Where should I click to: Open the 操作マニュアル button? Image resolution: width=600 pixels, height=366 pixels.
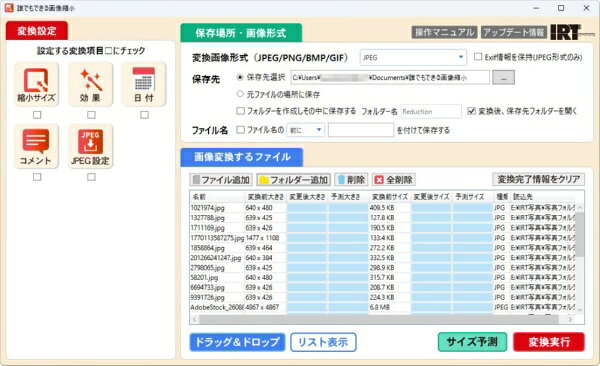(444, 33)
